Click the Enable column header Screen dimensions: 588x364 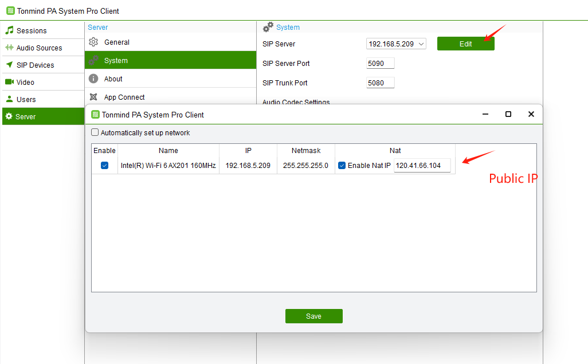click(x=105, y=151)
